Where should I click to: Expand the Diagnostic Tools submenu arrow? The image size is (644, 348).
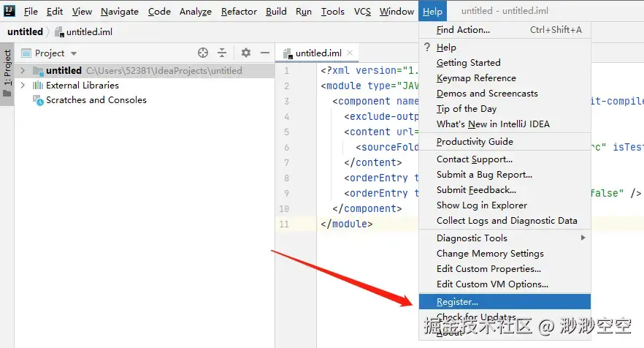tap(583, 238)
